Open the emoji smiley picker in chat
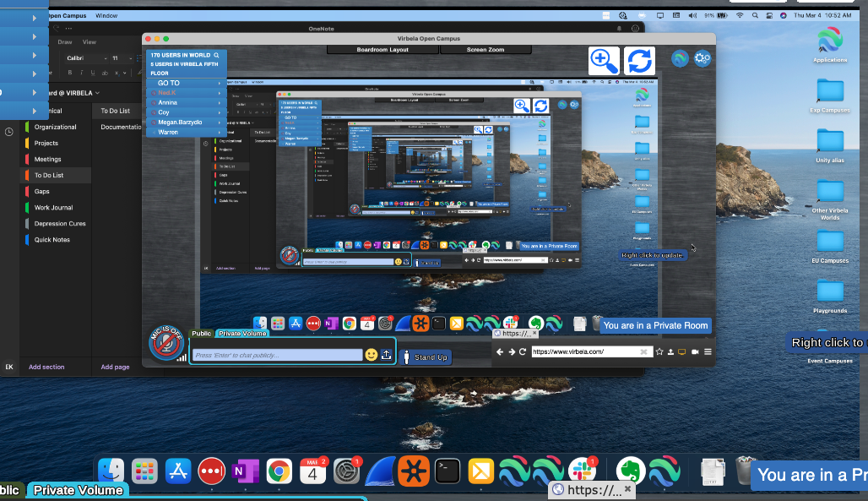 coord(371,355)
